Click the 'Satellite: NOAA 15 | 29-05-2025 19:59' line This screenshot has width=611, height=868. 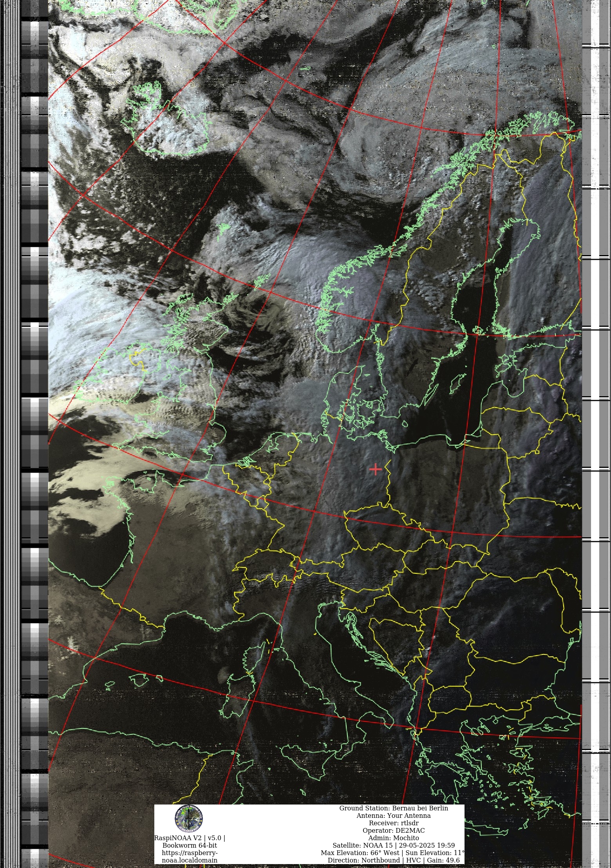click(x=393, y=845)
